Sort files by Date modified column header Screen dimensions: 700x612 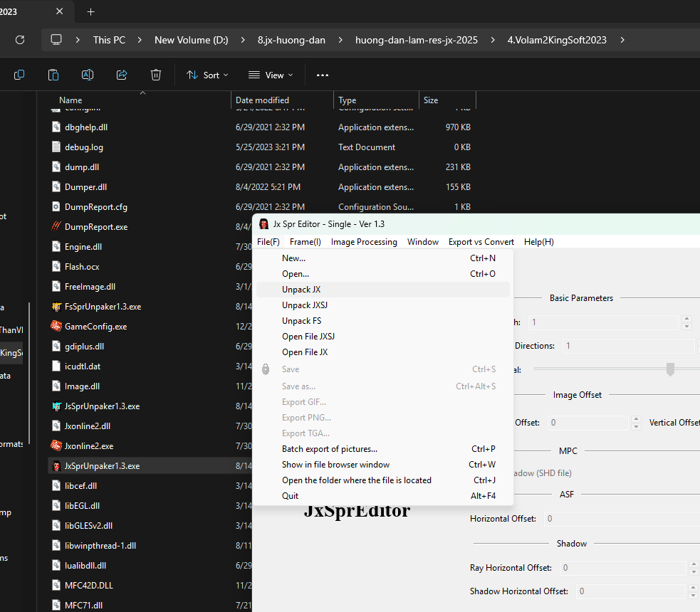[x=262, y=100]
